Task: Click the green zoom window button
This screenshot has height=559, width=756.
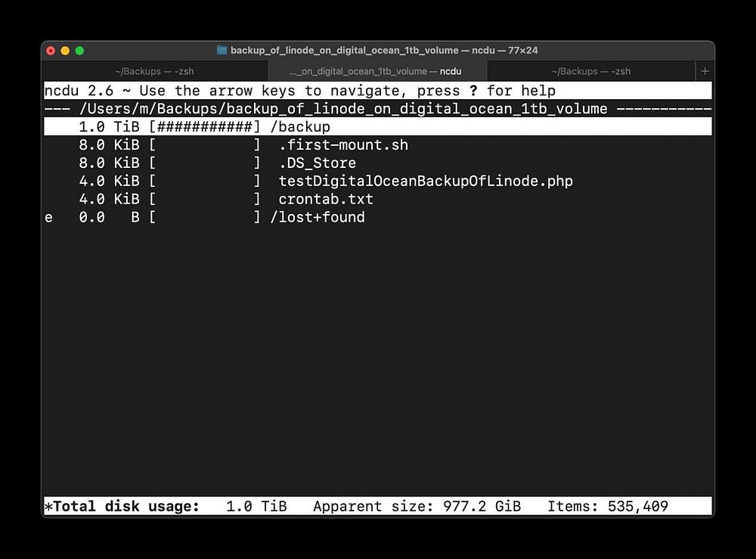Action: pyautogui.click(x=79, y=51)
